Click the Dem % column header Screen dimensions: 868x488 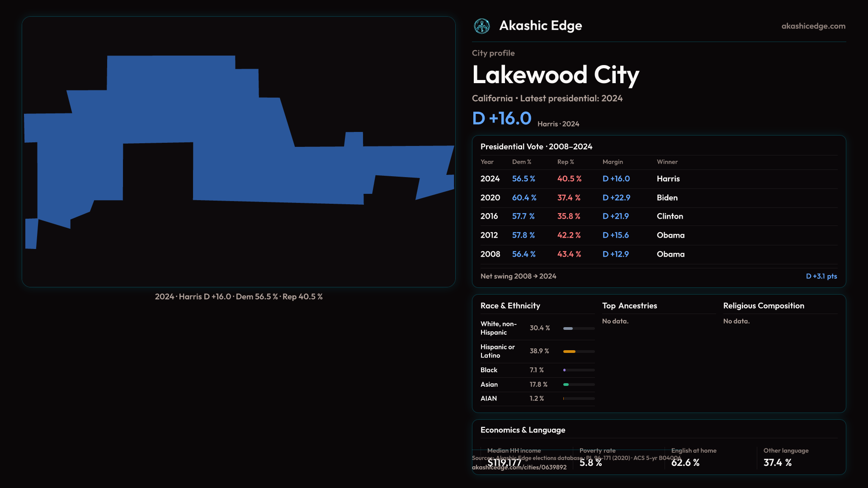tap(521, 162)
